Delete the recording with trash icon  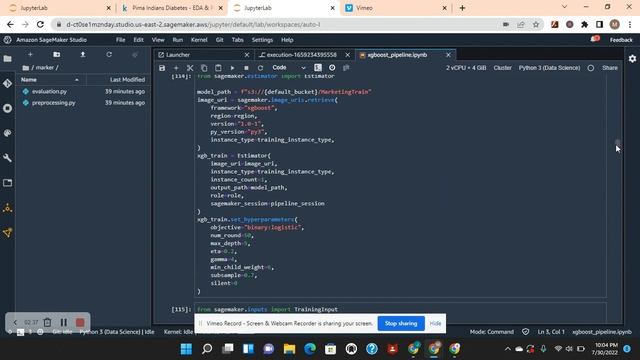click(x=47, y=322)
